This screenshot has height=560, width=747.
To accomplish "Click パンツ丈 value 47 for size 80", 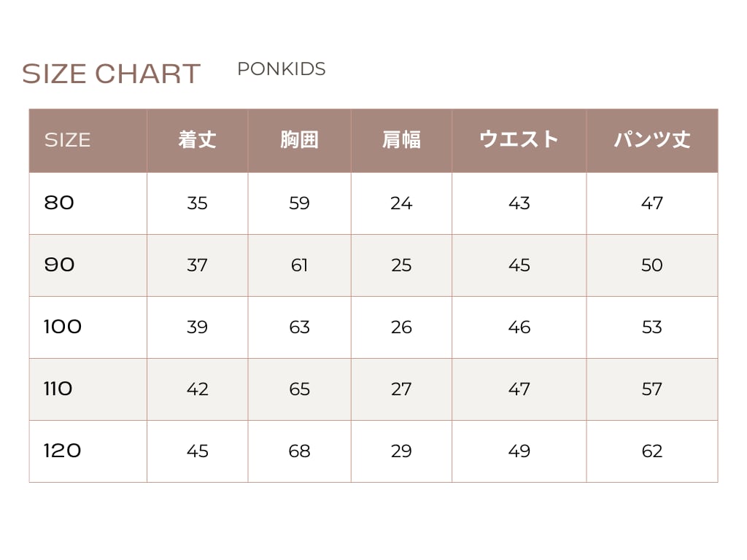I will 651,203.
